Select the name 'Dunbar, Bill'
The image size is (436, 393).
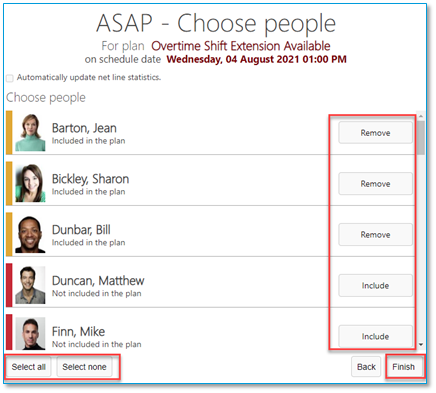81,230
